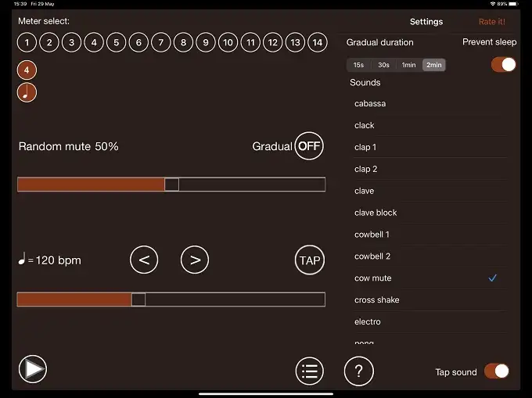Screen dimensions: 532x398
Task: Toggle the Prevent sleep switch
Action: pyautogui.click(x=504, y=64)
